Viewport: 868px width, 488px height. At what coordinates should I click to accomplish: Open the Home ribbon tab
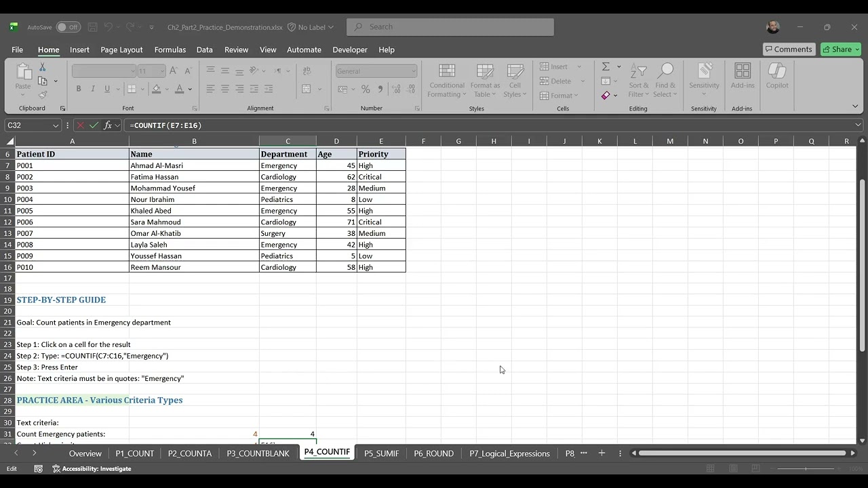[48, 49]
